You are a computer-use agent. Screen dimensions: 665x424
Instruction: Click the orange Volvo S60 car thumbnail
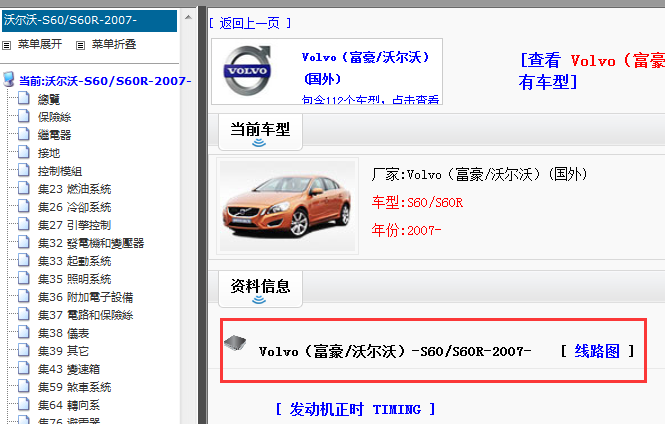(287, 206)
